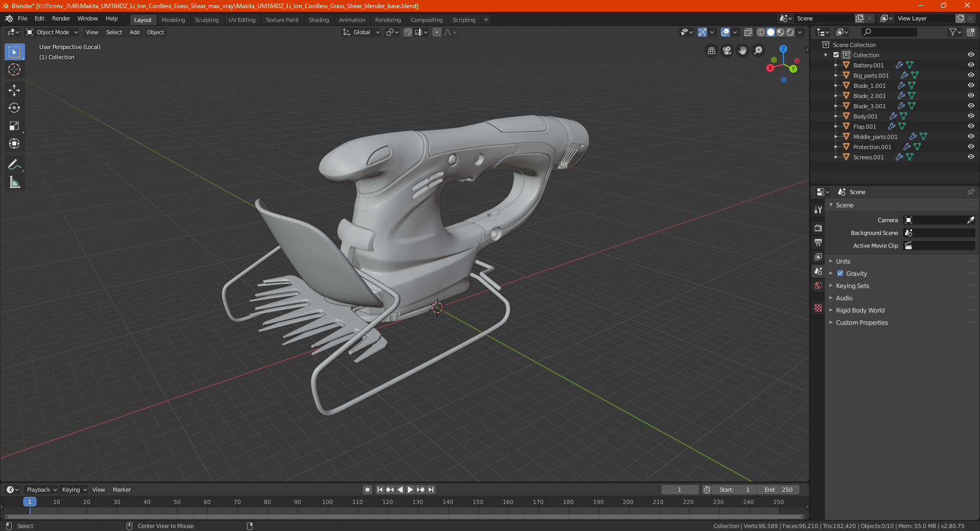Choose the Measure tool
Screen dimensions: 980x531
(x=14, y=182)
